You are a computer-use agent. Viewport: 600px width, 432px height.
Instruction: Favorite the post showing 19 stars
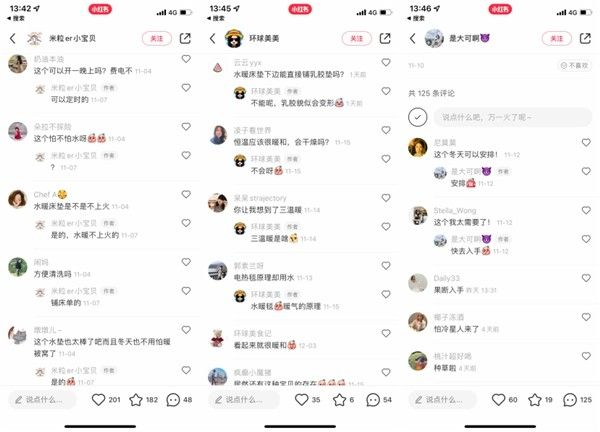[x=535, y=400]
